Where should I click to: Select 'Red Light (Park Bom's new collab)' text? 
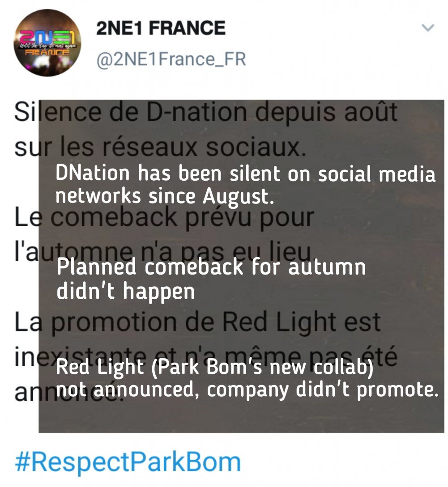(x=214, y=368)
